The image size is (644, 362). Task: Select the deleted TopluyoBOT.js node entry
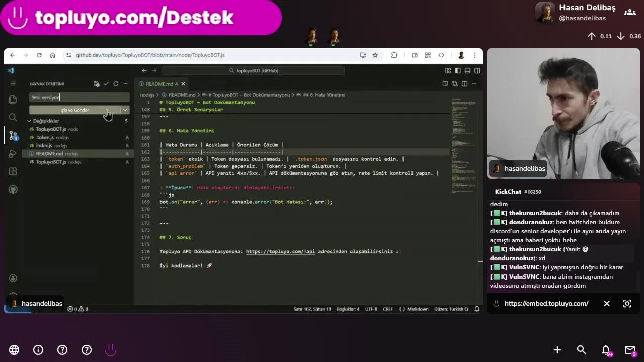point(79,129)
